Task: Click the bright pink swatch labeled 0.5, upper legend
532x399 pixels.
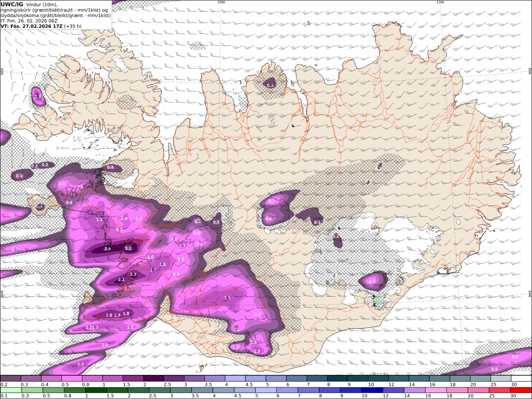Action: pyautogui.click(x=71, y=379)
